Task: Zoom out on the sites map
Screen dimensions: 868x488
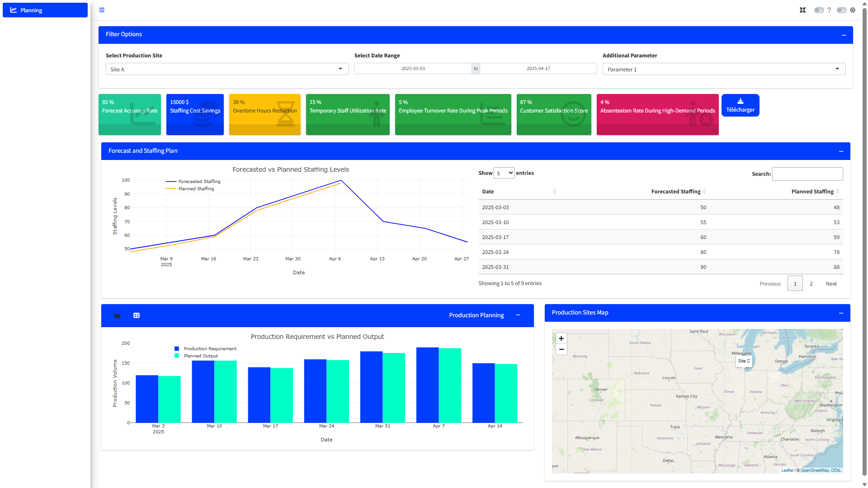Action: click(x=561, y=349)
